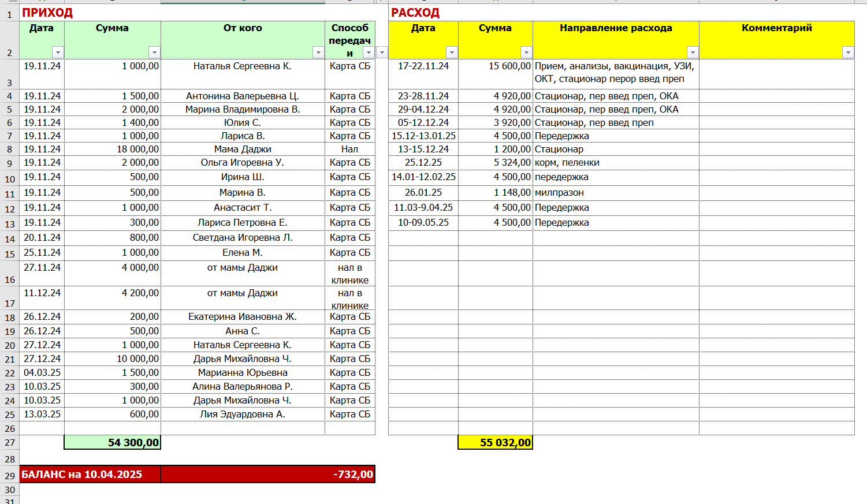Image resolution: width=867 pixels, height=504 pixels.
Task: Click the cell Елена М.
Action: coord(243,252)
